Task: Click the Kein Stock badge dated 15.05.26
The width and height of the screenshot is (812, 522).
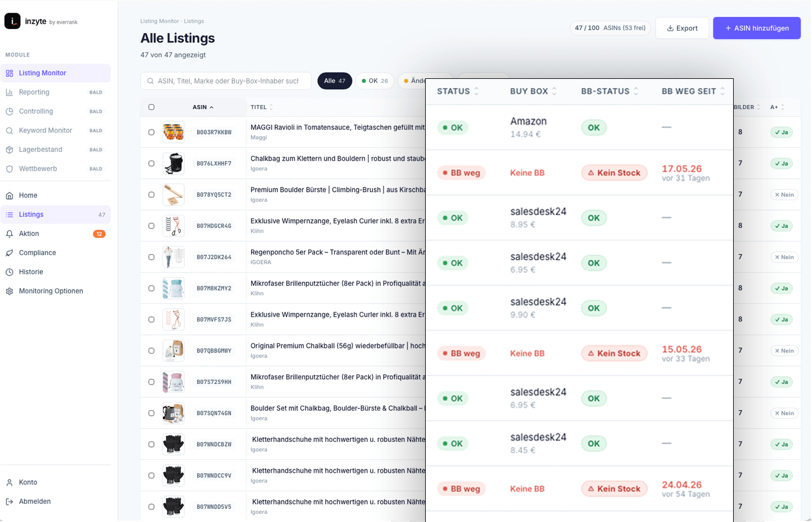Action: tap(614, 353)
